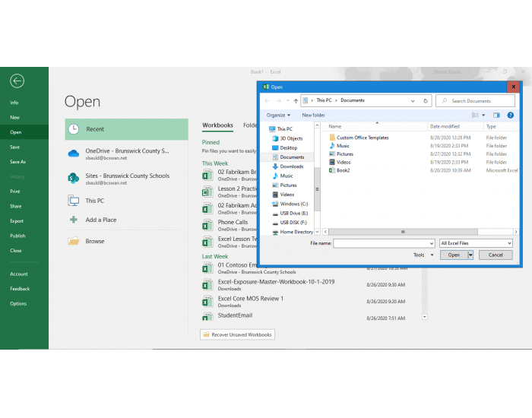Open the All Excel Files type dropdown
This screenshot has height=418, width=532.
pyautogui.click(x=476, y=243)
